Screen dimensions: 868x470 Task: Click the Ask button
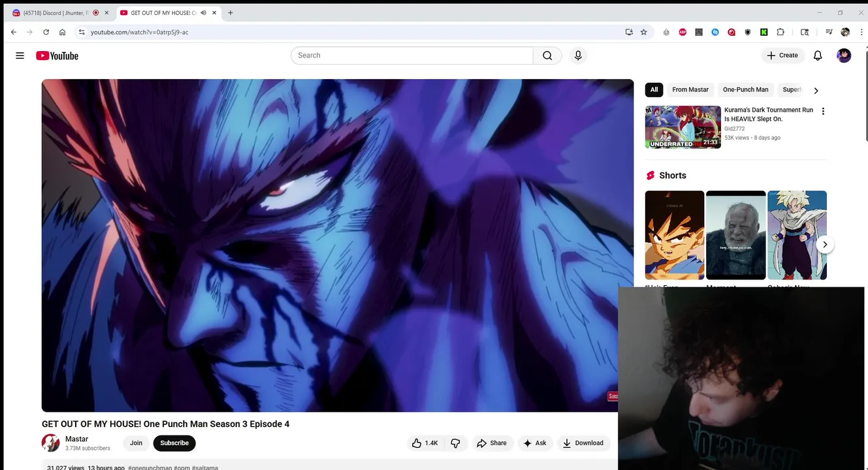tap(535, 443)
